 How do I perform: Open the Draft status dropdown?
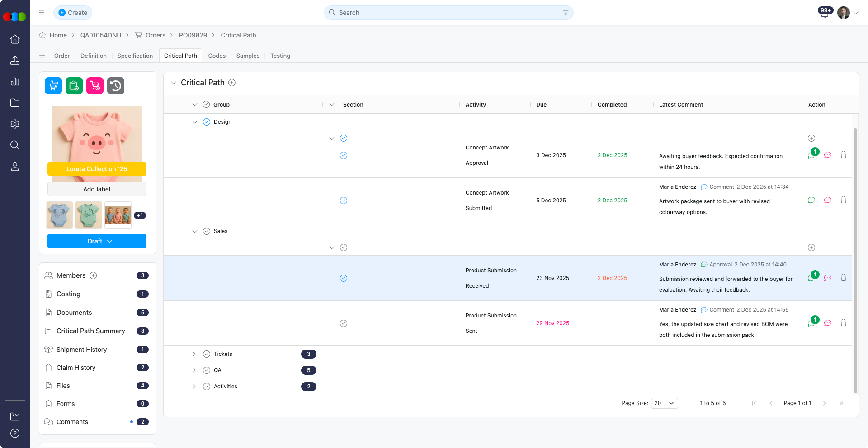(x=97, y=241)
